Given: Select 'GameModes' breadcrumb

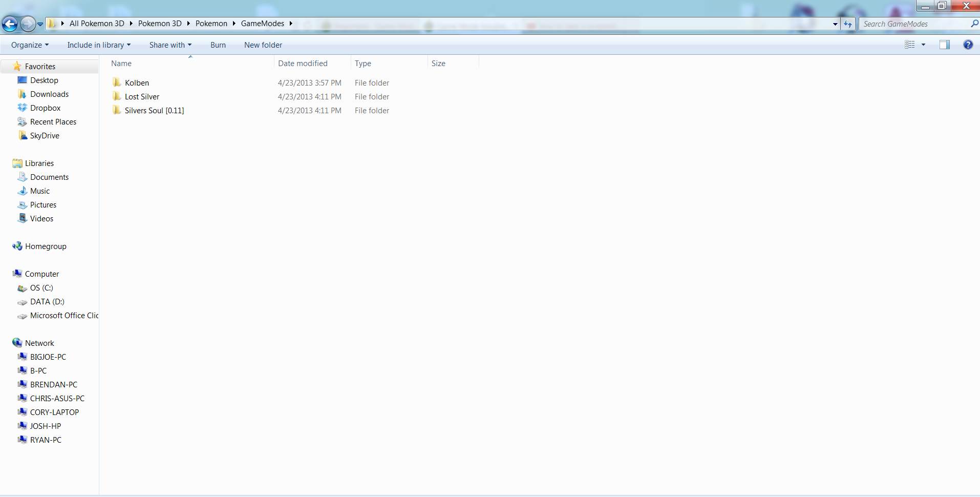Looking at the screenshot, I should pos(263,24).
